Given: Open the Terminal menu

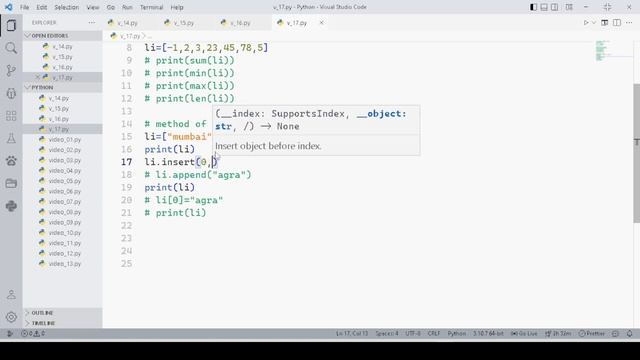Looking at the screenshot, I should pos(151,7).
